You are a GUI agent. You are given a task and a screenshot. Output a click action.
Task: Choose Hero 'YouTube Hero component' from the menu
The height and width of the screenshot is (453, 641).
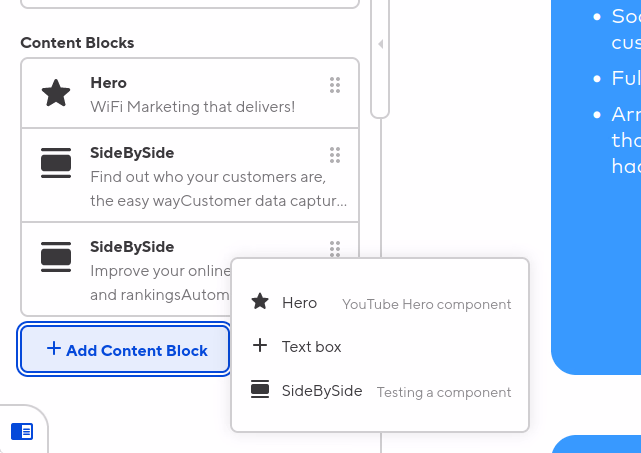point(380,303)
